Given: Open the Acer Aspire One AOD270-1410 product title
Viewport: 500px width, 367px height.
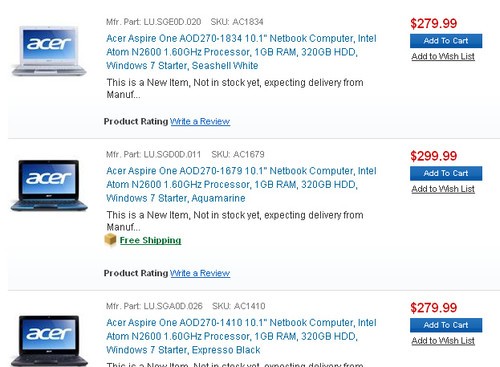Looking at the screenshot, I should (241, 336).
